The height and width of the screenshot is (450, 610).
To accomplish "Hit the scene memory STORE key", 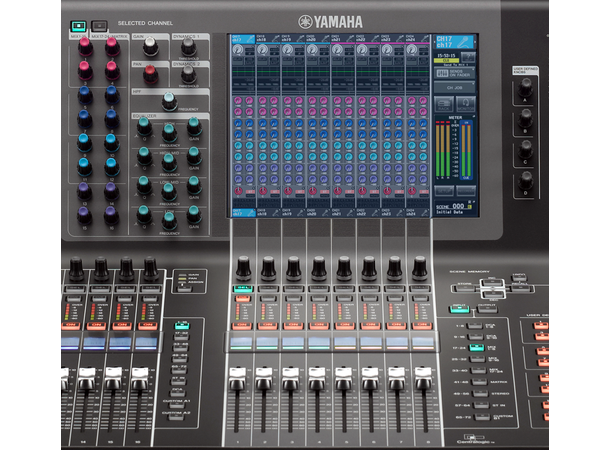I will 465,288.
